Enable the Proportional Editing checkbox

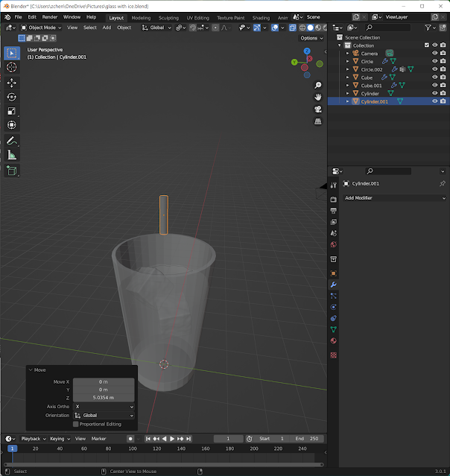click(x=76, y=424)
